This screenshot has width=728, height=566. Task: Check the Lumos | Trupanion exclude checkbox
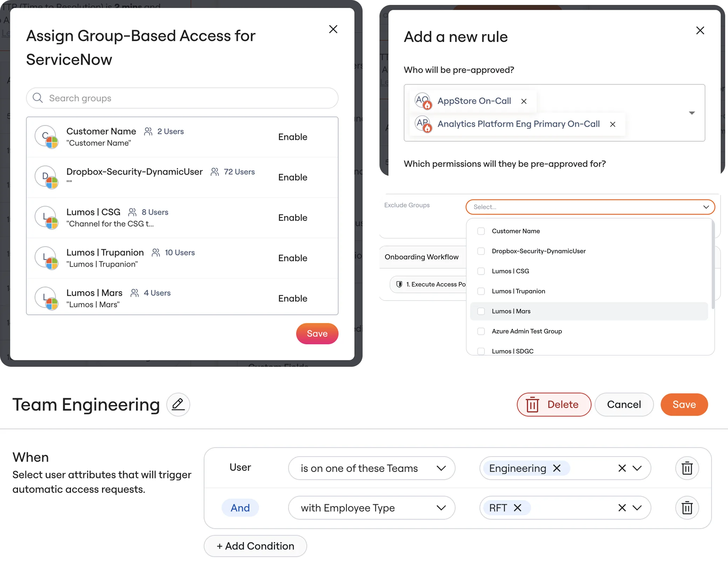click(481, 291)
